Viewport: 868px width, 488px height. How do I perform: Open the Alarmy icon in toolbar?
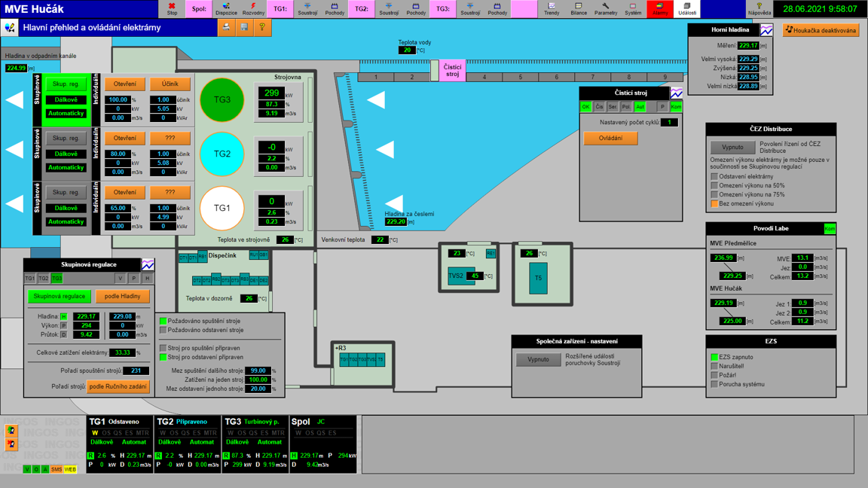[x=660, y=9]
